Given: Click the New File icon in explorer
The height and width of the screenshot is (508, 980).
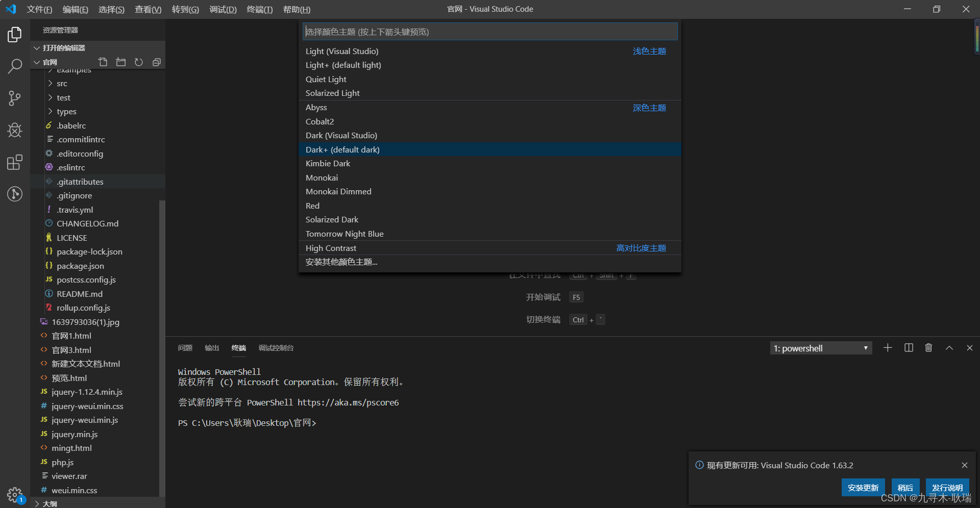Looking at the screenshot, I should (x=103, y=62).
